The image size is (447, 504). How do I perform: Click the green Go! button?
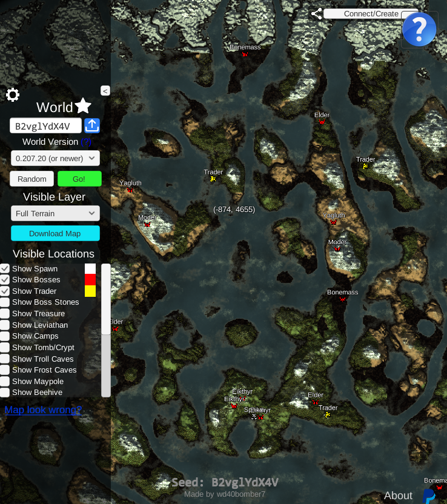click(79, 179)
